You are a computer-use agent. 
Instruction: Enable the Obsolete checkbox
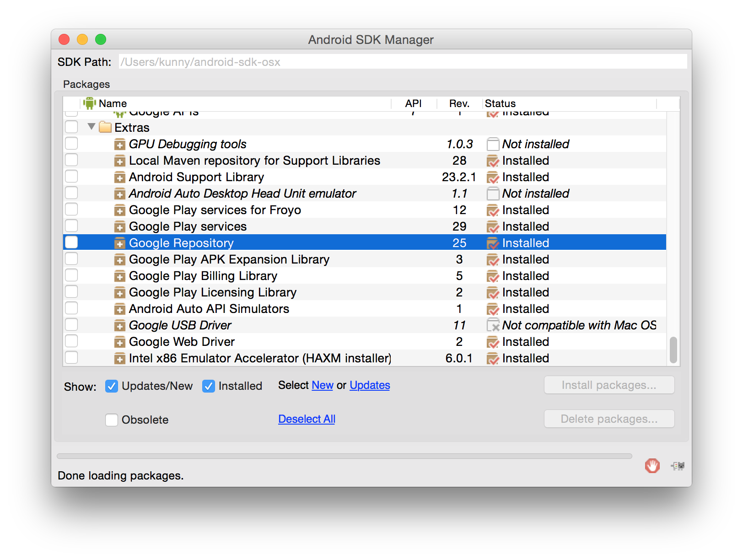coord(112,420)
